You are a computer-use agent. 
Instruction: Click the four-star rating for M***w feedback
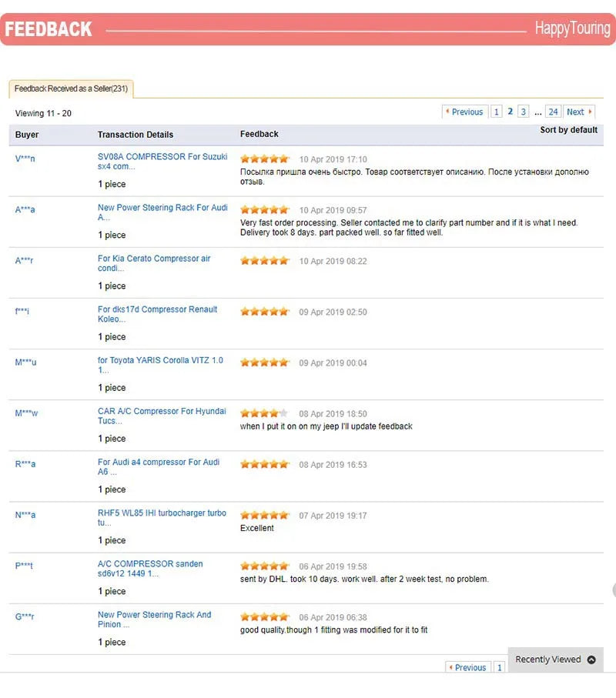tap(265, 413)
